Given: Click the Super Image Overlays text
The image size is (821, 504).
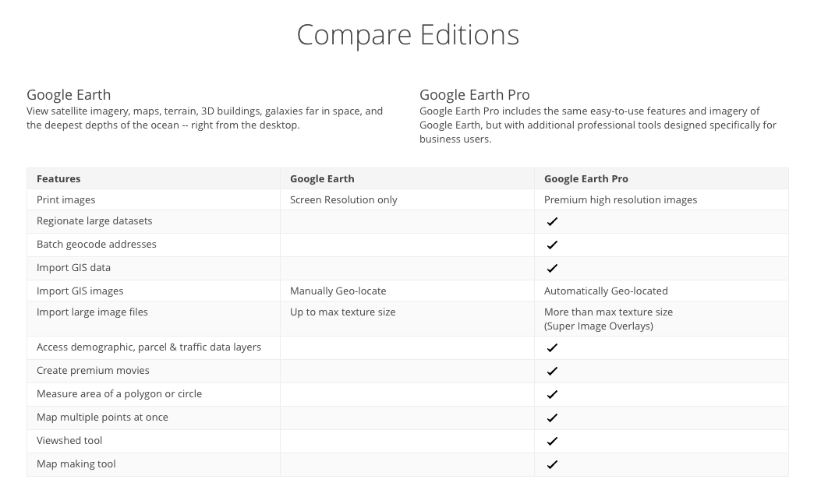Looking at the screenshot, I should click(x=598, y=326).
